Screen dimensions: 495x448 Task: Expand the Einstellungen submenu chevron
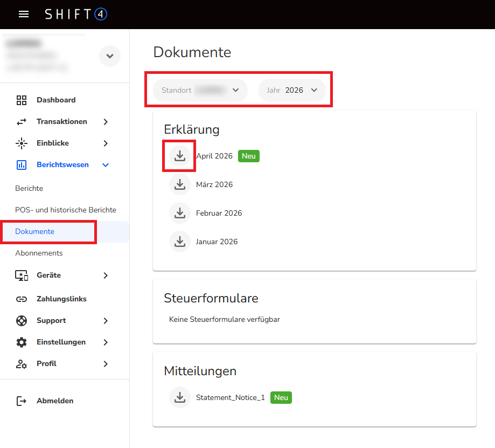click(x=106, y=342)
